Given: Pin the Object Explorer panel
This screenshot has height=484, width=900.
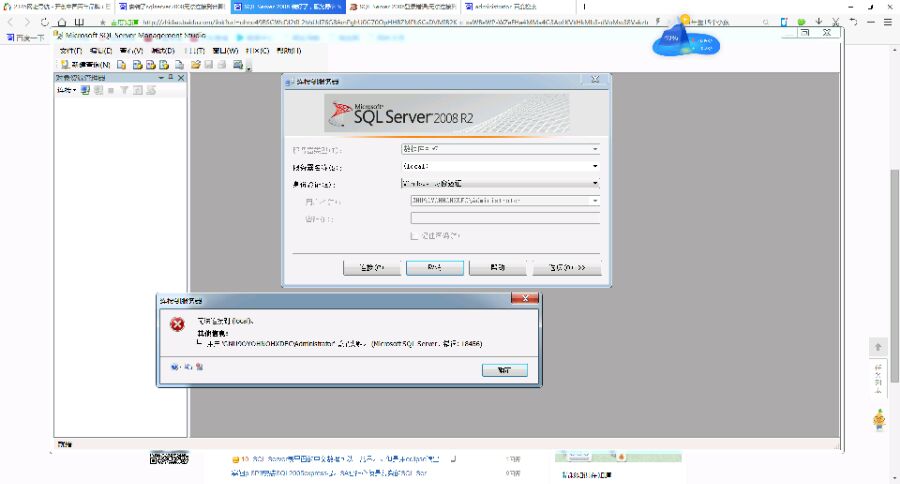Looking at the screenshot, I should (170, 78).
